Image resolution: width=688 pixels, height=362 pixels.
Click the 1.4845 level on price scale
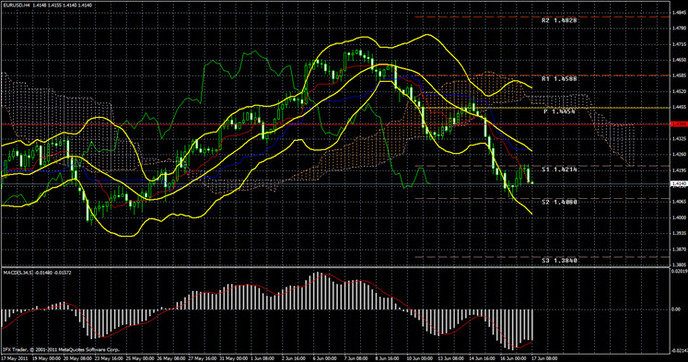[679, 13]
